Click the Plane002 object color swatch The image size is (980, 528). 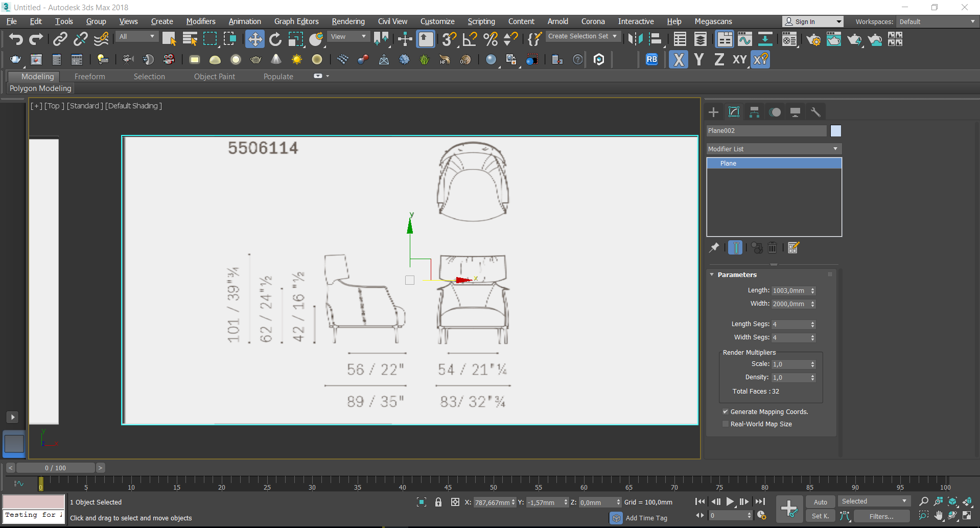(836, 131)
